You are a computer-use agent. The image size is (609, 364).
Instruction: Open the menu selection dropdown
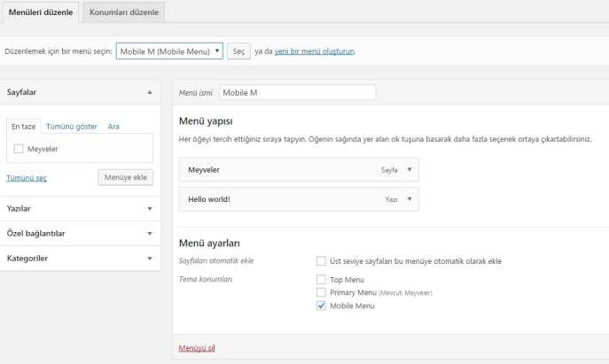(x=168, y=51)
